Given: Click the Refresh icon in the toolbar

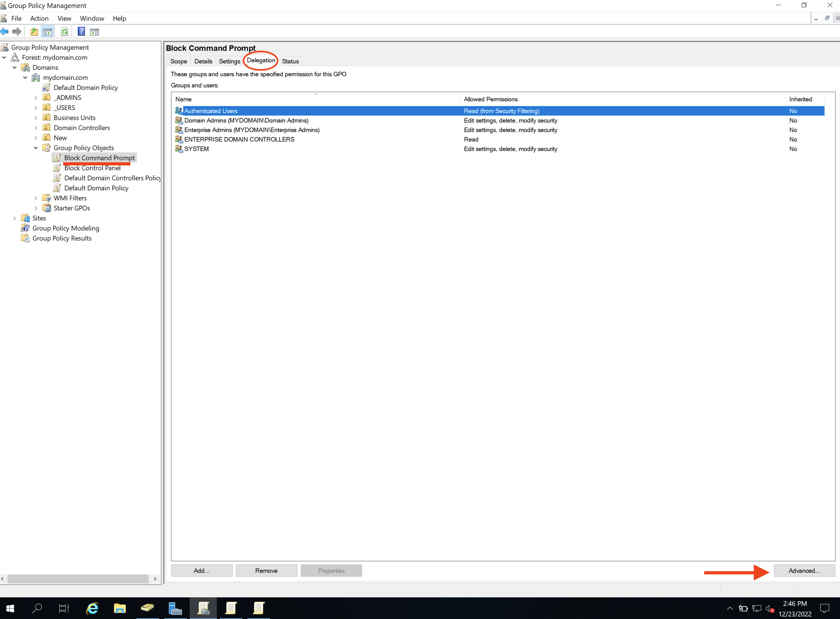Looking at the screenshot, I should [64, 32].
